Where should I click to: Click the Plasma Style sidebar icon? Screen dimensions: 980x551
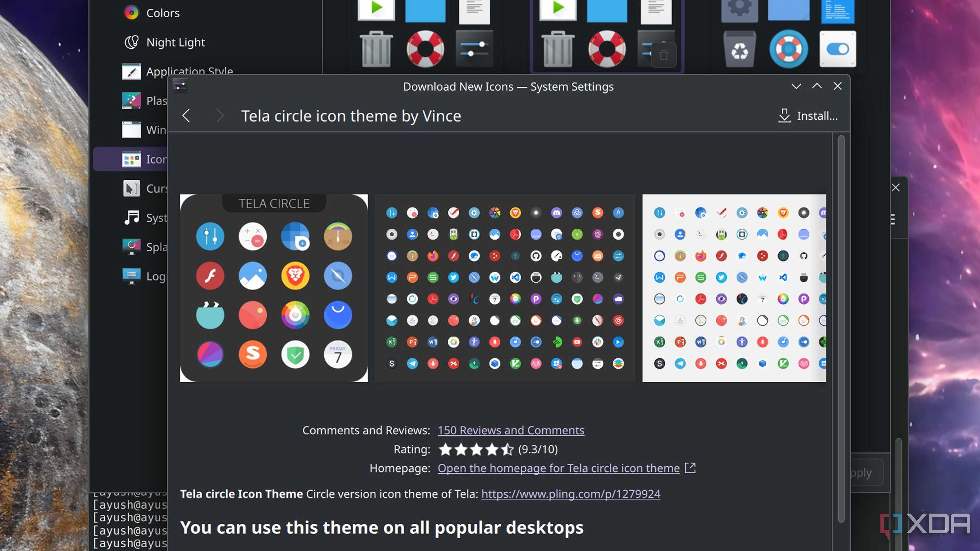pos(132,101)
